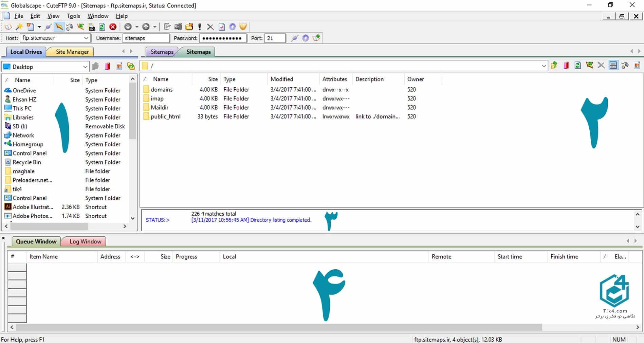Click remote pane delete X icon
644x343 pixels.
601,65
